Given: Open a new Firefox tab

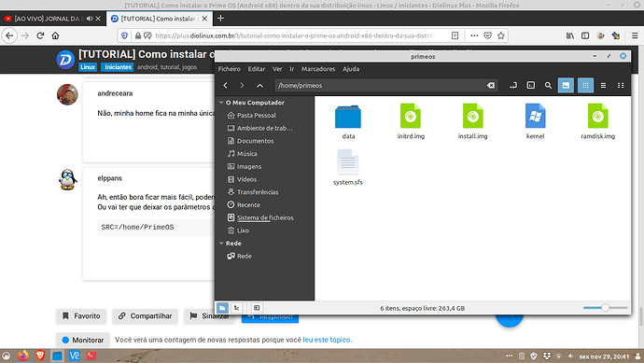Looking at the screenshot, I should [220, 19].
